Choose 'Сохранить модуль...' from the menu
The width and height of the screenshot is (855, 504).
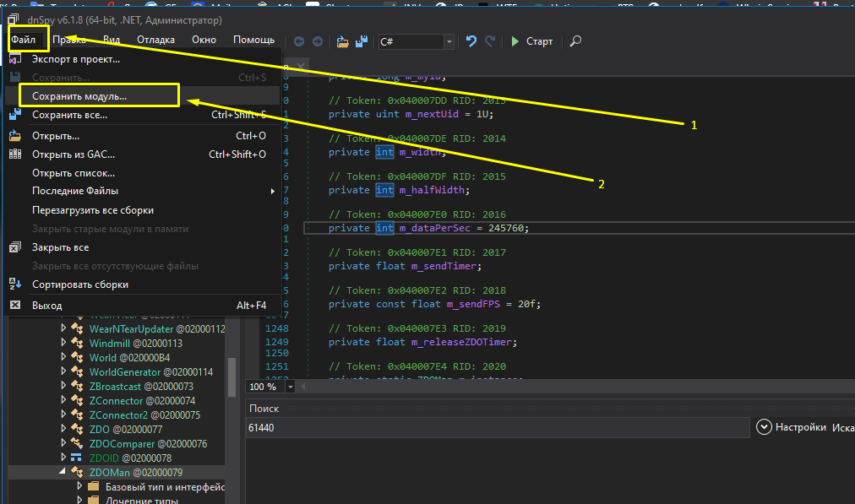(79, 96)
